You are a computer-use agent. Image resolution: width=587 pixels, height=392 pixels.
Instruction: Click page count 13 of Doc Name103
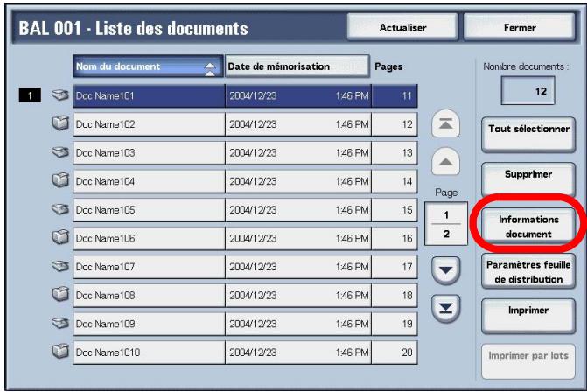pyautogui.click(x=395, y=153)
